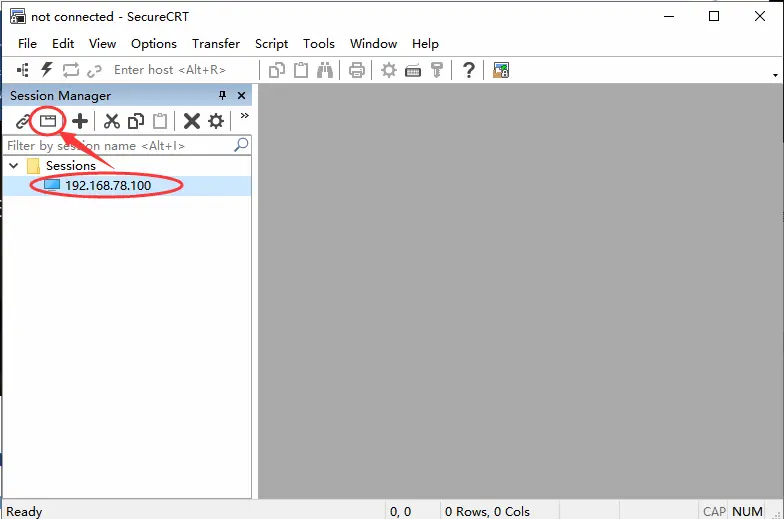Viewport: 784px width, 519px height.
Task: Click the Reconnect arrows icon
Action: pos(70,70)
